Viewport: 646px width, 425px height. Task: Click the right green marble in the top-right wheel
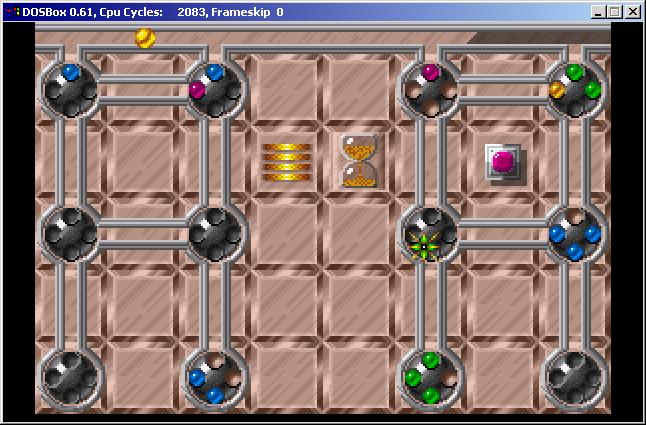[592, 90]
